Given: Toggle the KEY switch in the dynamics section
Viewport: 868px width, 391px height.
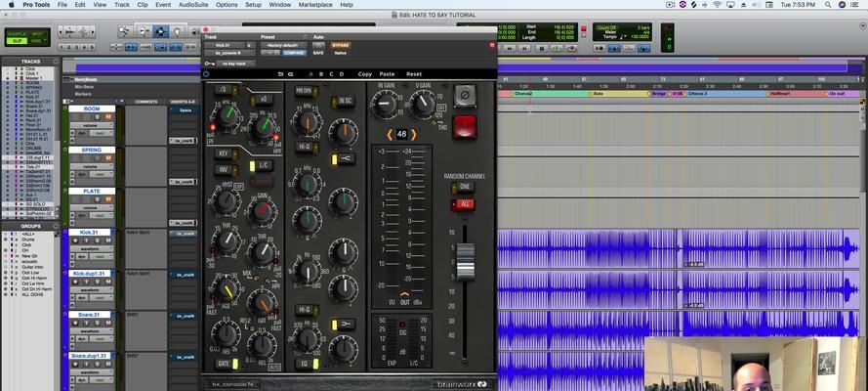Looking at the screenshot, I should pyautogui.click(x=226, y=153).
